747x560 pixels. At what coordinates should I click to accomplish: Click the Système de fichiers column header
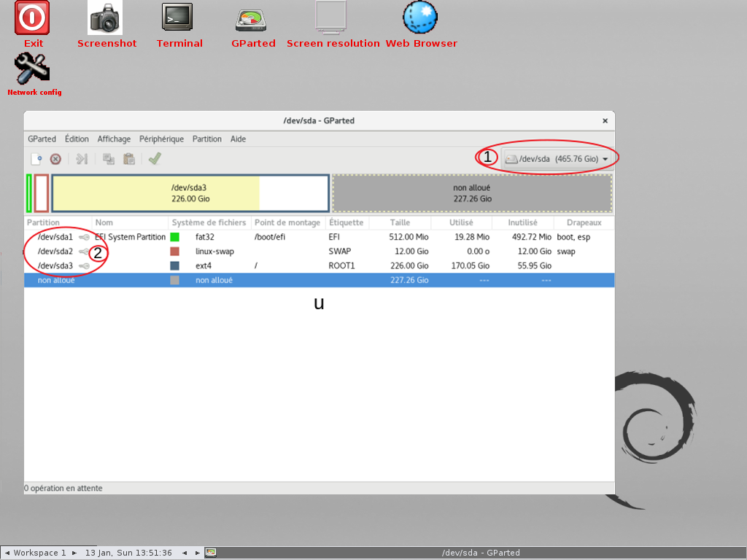point(209,222)
